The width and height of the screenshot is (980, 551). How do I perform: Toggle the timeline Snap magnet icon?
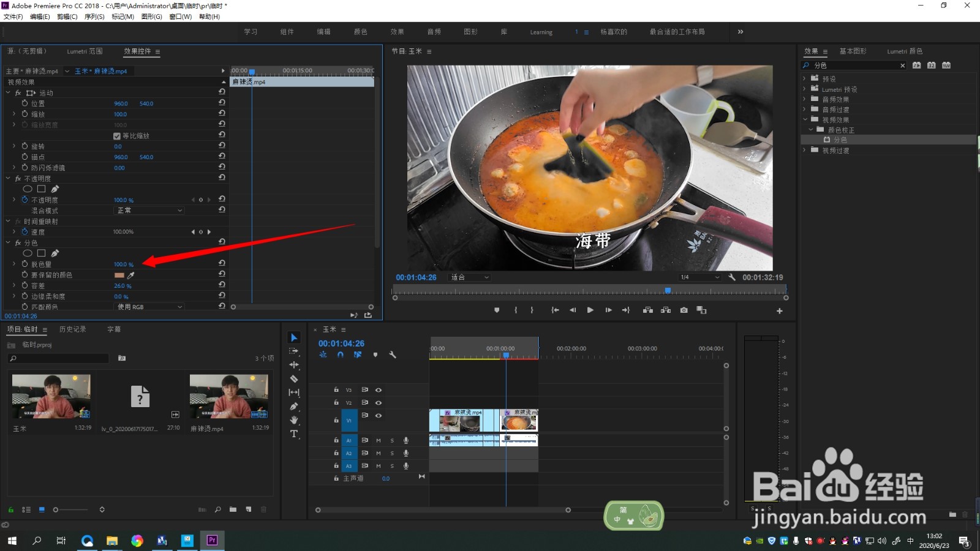pos(341,354)
